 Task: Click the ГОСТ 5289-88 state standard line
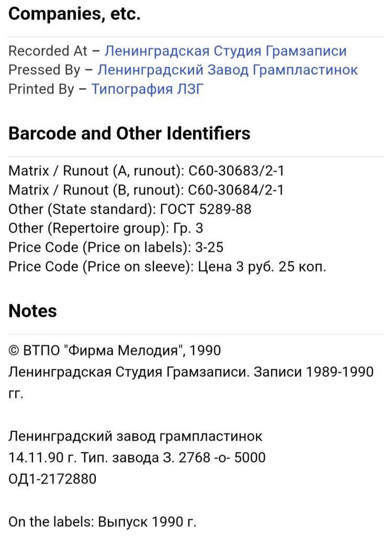point(129,209)
